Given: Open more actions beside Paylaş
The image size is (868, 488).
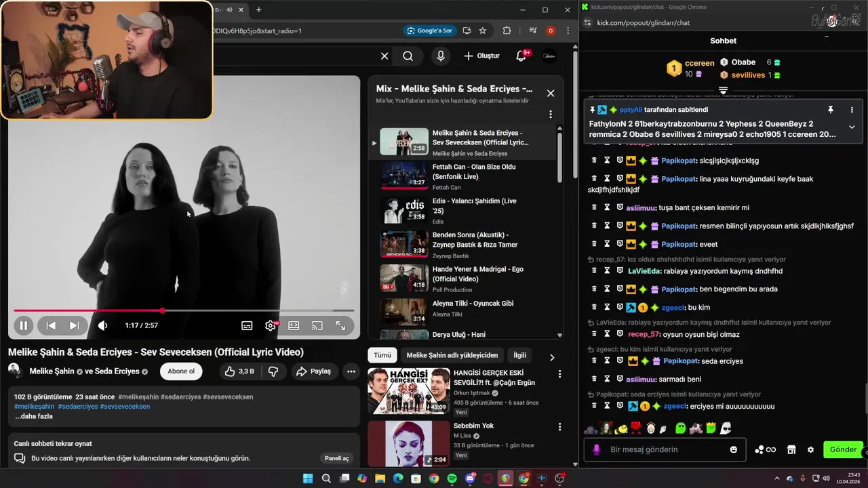Looking at the screenshot, I should [351, 371].
